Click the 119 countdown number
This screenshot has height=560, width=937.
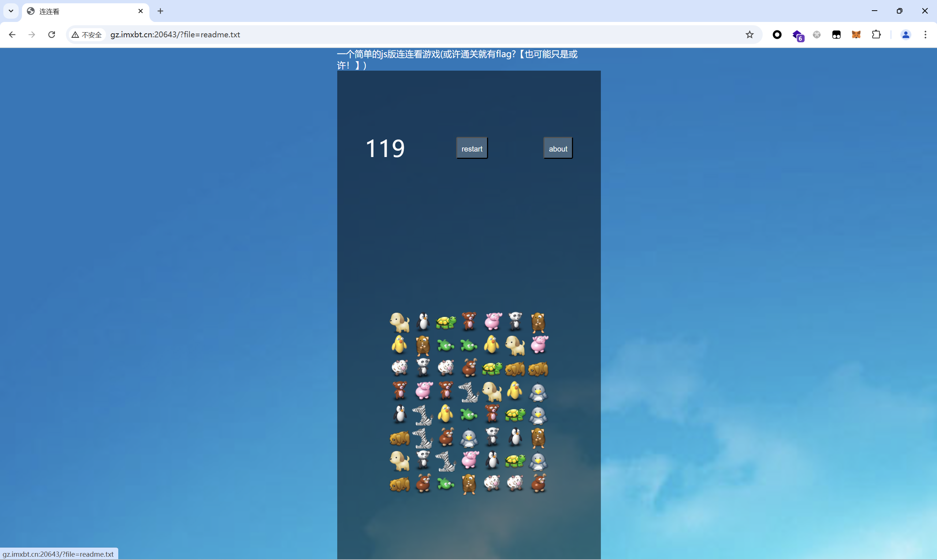pyautogui.click(x=385, y=148)
